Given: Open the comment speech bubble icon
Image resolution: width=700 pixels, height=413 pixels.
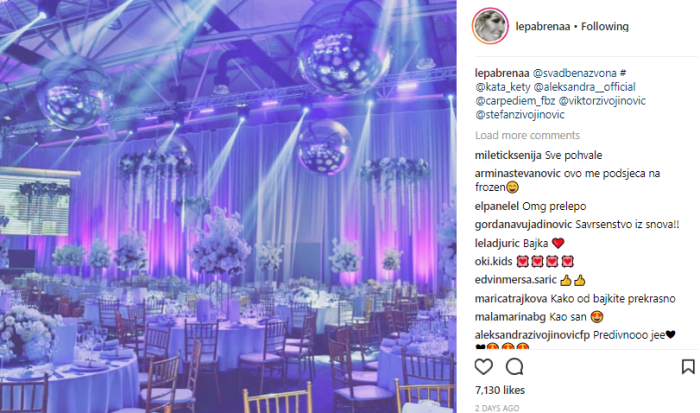Looking at the screenshot, I should pyautogui.click(x=514, y=367).
